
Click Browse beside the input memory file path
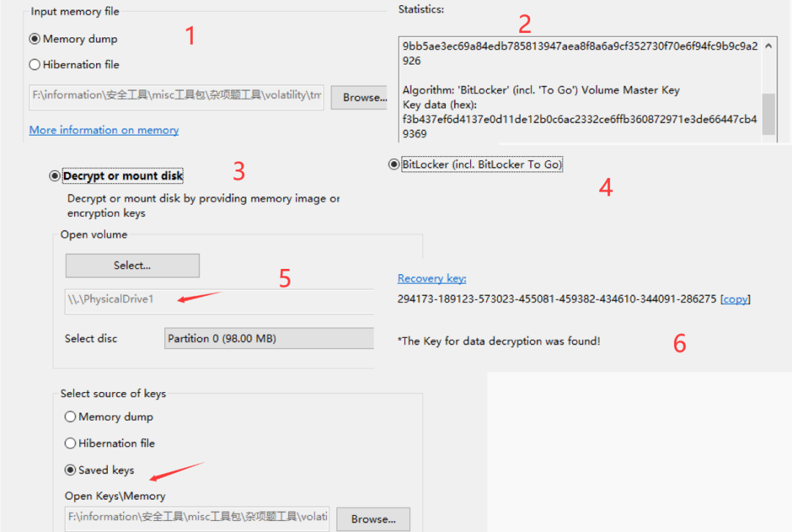[x=361, y=97]
